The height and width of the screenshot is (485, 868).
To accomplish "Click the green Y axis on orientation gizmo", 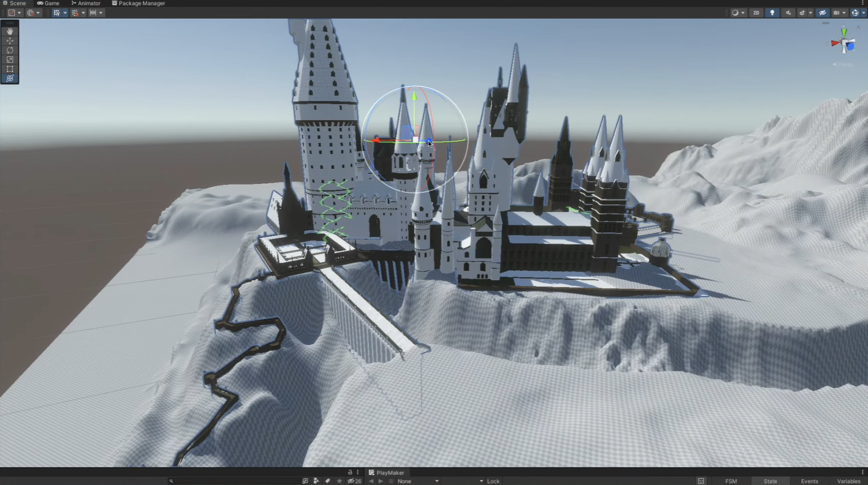I will (844, 33).
